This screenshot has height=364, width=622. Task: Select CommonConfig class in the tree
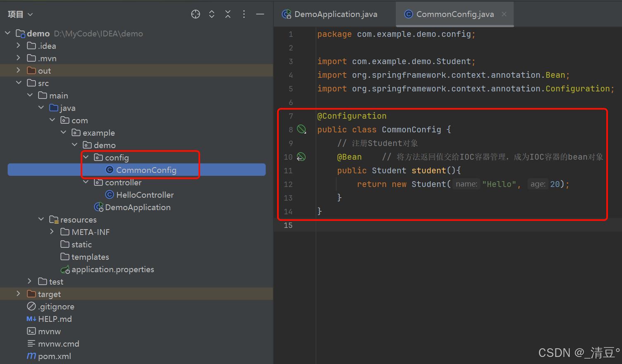[x=136, y=170]
